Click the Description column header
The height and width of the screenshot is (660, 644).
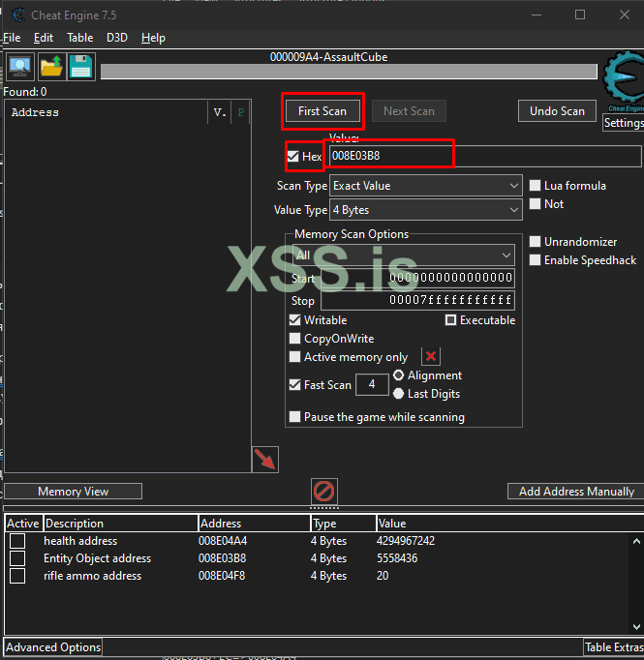(121, 524)
